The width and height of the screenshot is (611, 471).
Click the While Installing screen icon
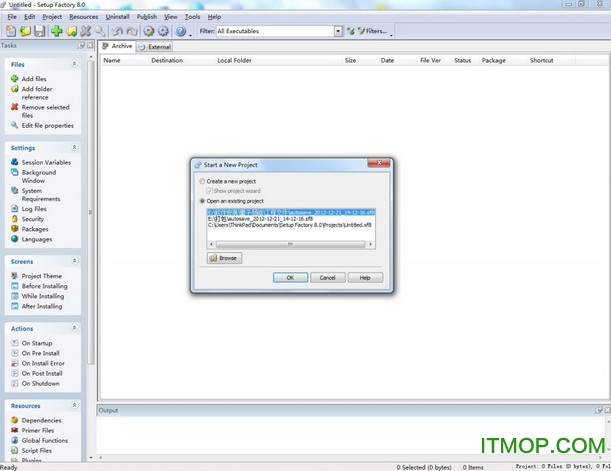(x=15, y=296)
